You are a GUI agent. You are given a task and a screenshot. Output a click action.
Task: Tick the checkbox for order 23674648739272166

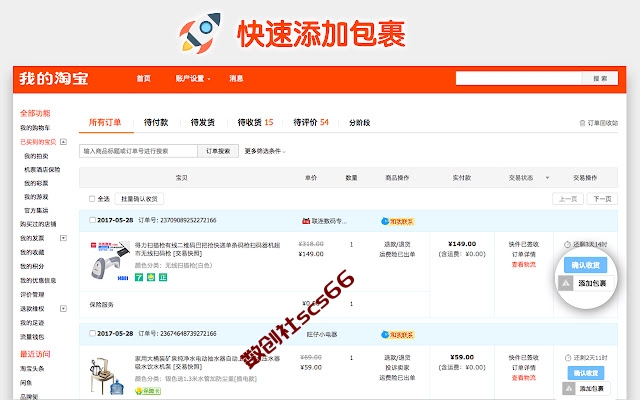coord(92,333)
